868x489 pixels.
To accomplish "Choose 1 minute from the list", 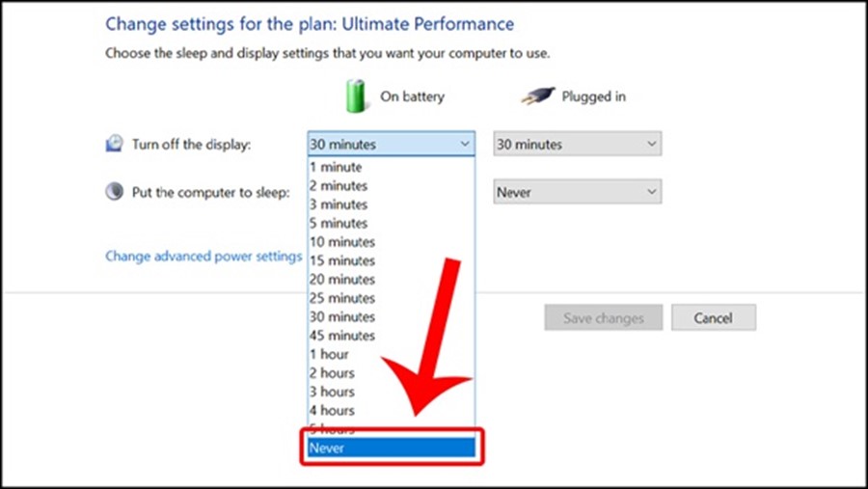I will pos(392,167).
